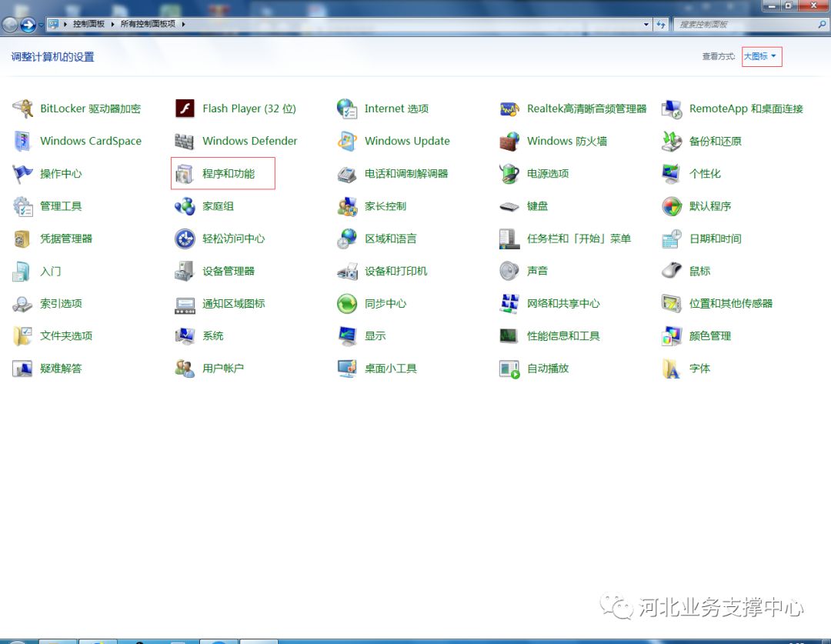Click the search magnifier icon

click(822, 25)
